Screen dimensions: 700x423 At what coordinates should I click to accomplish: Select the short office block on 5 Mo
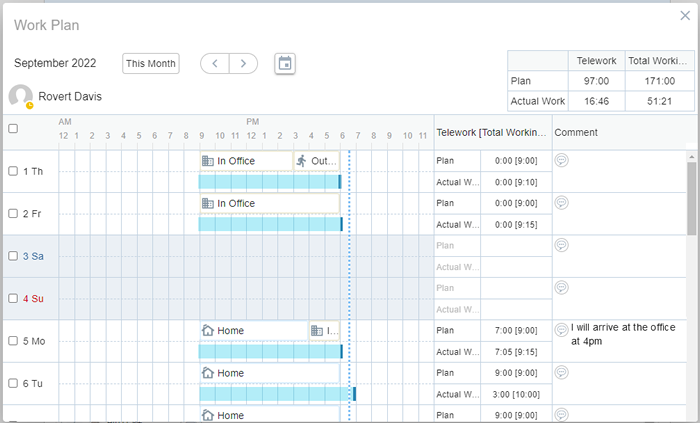click(324, 331)
